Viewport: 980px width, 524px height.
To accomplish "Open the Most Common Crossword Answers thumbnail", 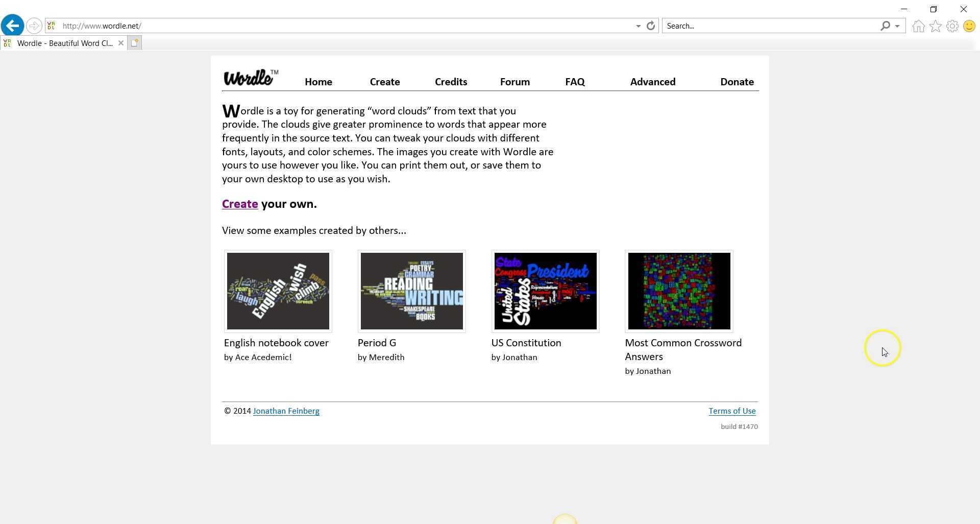I will coord(679,291).
